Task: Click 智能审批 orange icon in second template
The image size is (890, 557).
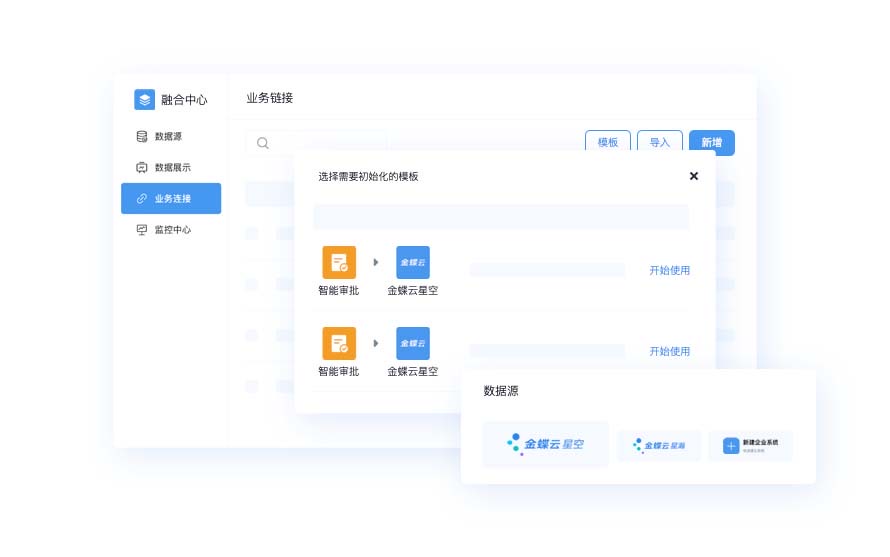Action: pyautogui.click(x=339, y=343)
